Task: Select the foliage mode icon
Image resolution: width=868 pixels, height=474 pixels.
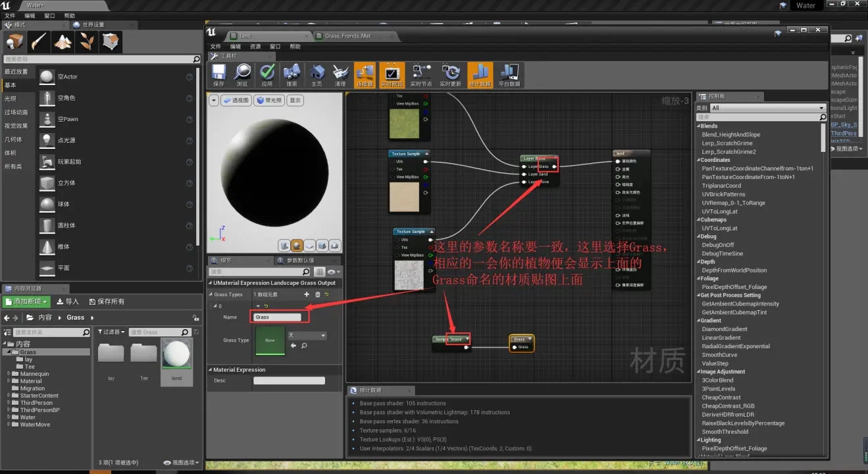Action: [87, 41]
